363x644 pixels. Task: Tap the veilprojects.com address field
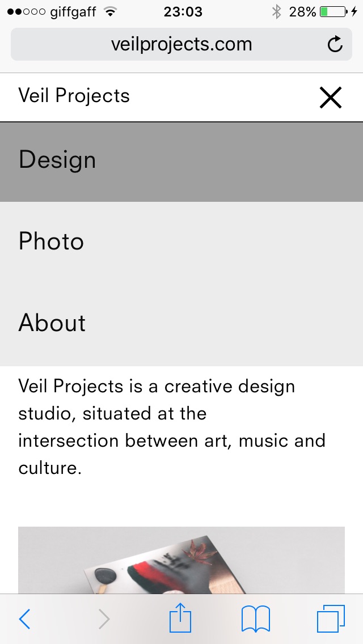click(x=181, y=45)
